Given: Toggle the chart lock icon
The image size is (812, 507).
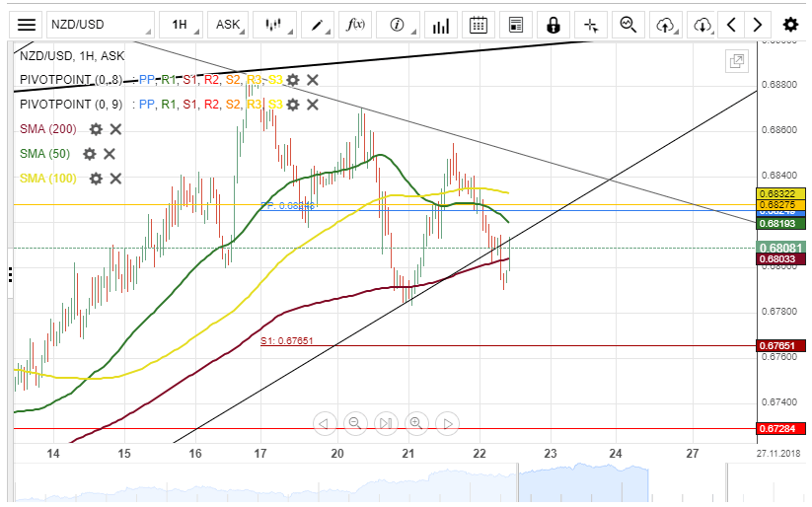Looking at the screenshot, I should 554,25.
